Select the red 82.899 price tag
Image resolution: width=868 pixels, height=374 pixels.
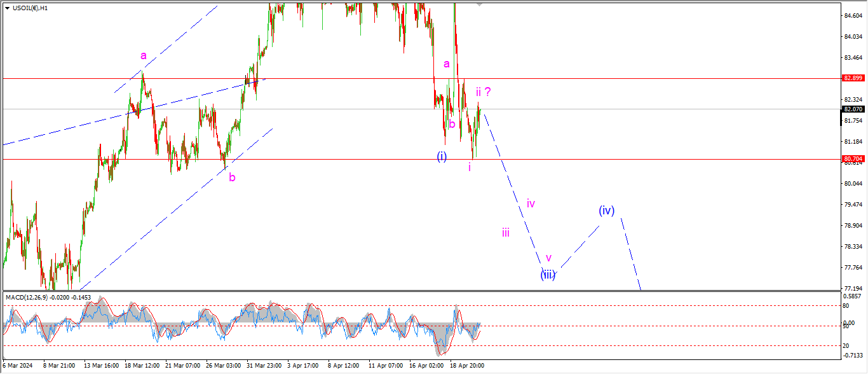click(x=852, y=78)
